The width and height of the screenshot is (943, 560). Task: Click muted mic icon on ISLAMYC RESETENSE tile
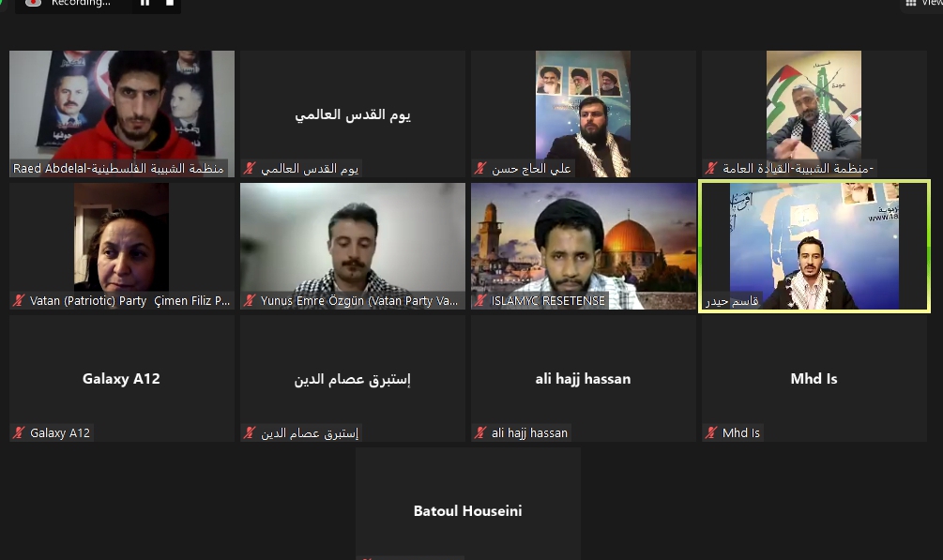click(x=480, y=300)
